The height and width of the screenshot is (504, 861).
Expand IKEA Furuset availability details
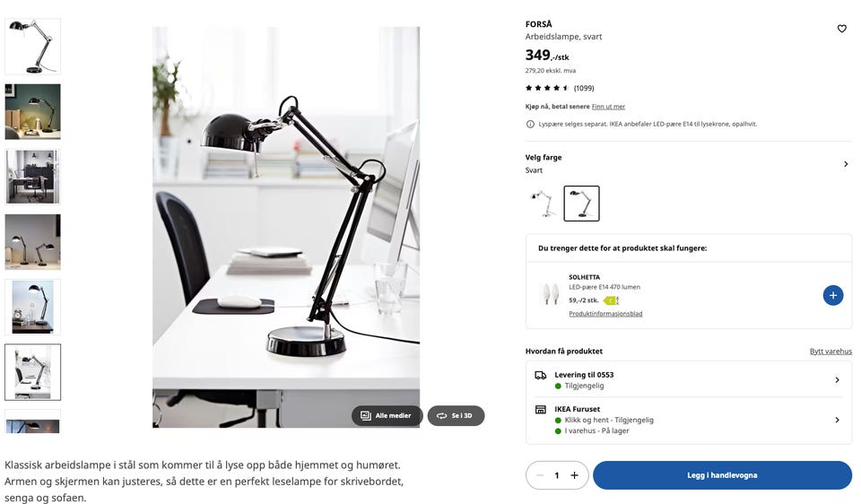pyautogui.click(x=688, y=420)
